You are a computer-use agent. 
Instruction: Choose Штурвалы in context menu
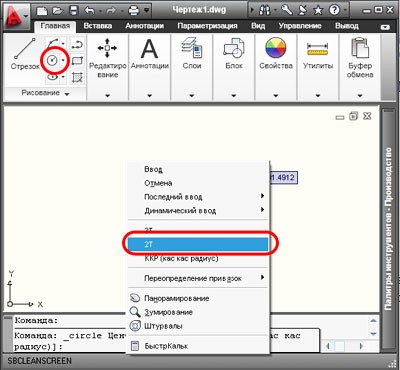click(198, 326)
